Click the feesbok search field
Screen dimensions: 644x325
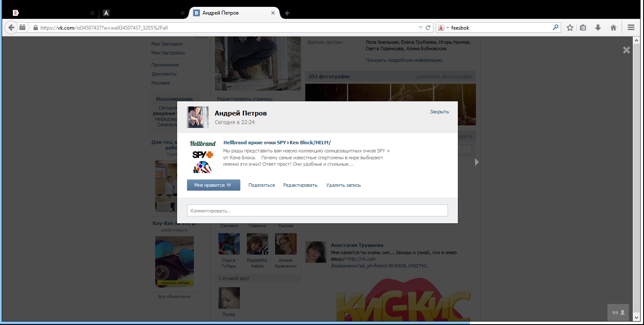pyautogui.click(x=501, y=27)
